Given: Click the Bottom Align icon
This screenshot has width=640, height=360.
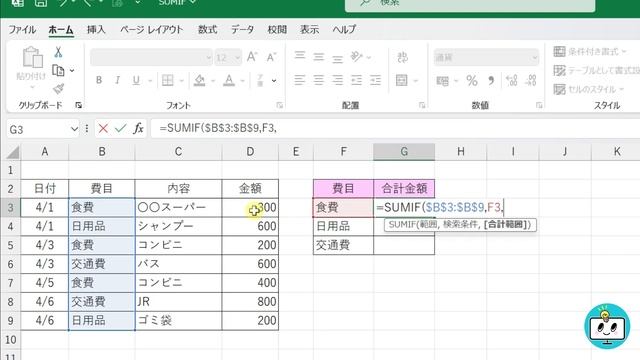Looking at the screenshot, I should coord(338,59).
